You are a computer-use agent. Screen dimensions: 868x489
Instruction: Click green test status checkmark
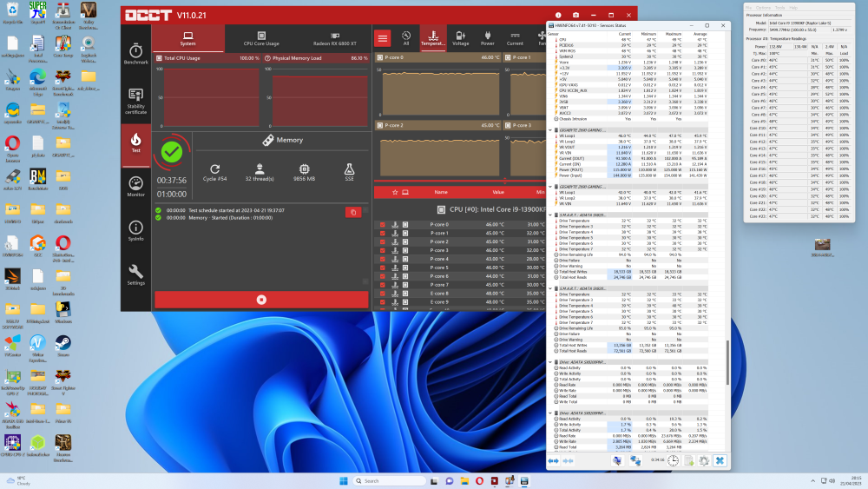(x=172, y=152)
